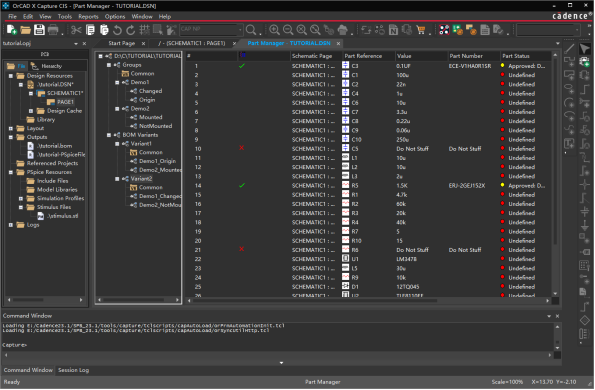Click the diagonal line tool in right palette
Image resolution: width=595 pixels, height=390 pixels.
pos(569,48)
